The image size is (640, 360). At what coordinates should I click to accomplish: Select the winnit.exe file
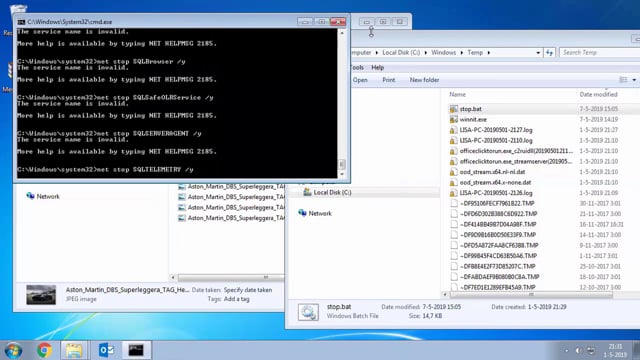pos(473,120)
